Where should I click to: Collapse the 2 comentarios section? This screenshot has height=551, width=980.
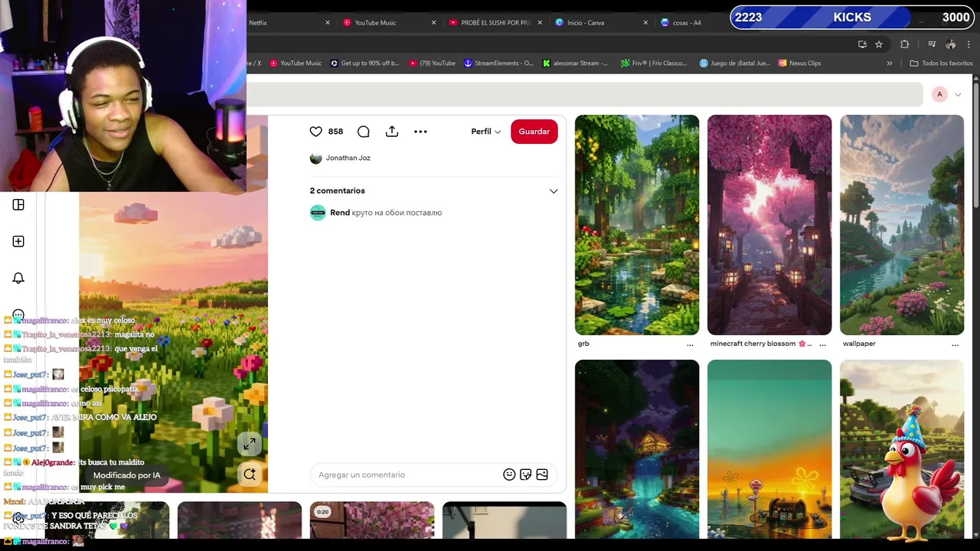pyautogui.click(x=554, y=191)
